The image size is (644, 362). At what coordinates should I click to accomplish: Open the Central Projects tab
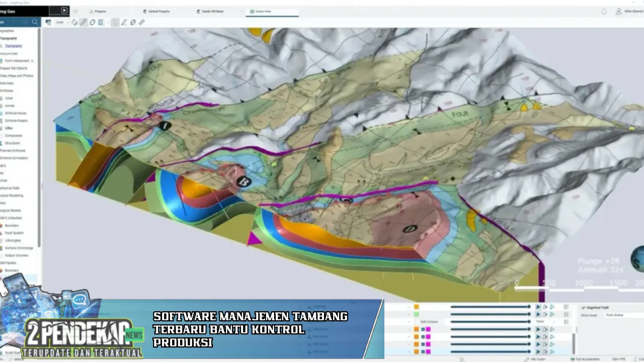click(158, 11)
